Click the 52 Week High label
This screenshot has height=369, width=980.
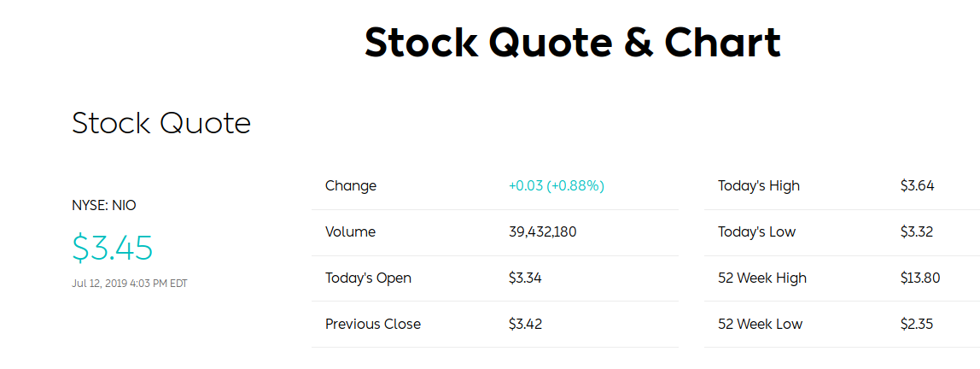[762, 278]
